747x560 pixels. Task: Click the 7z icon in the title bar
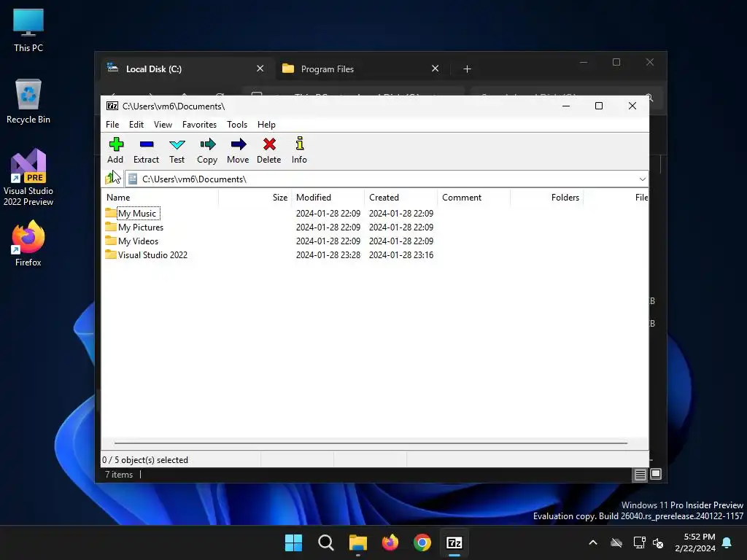pyautogui.click(x=112, y=106)
